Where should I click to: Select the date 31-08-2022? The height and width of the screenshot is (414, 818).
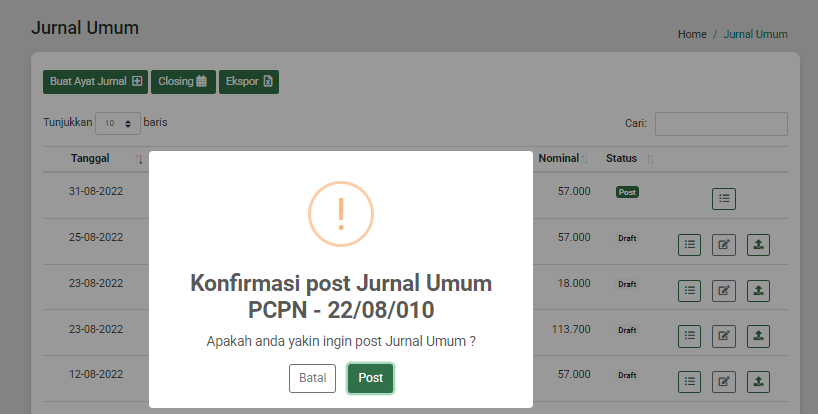tap(96, 191)
